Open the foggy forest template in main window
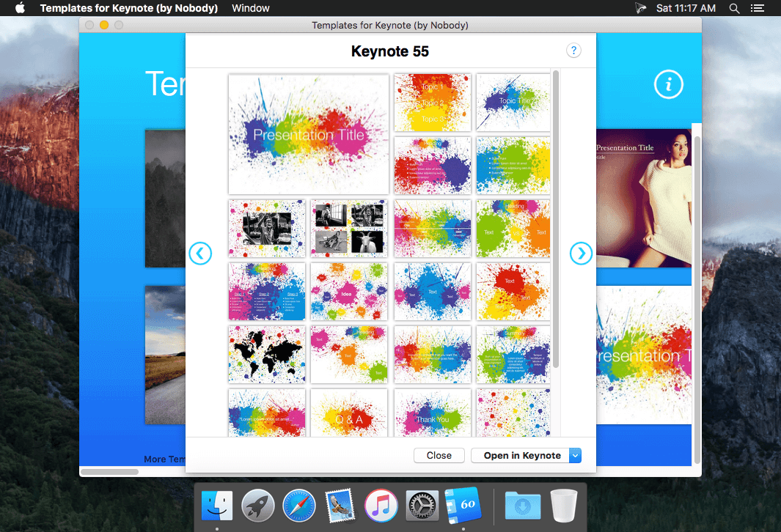 (165, 198)
